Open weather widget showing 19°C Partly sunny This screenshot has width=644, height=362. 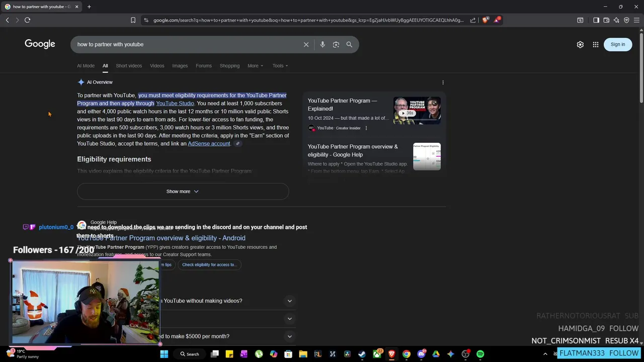23,354
